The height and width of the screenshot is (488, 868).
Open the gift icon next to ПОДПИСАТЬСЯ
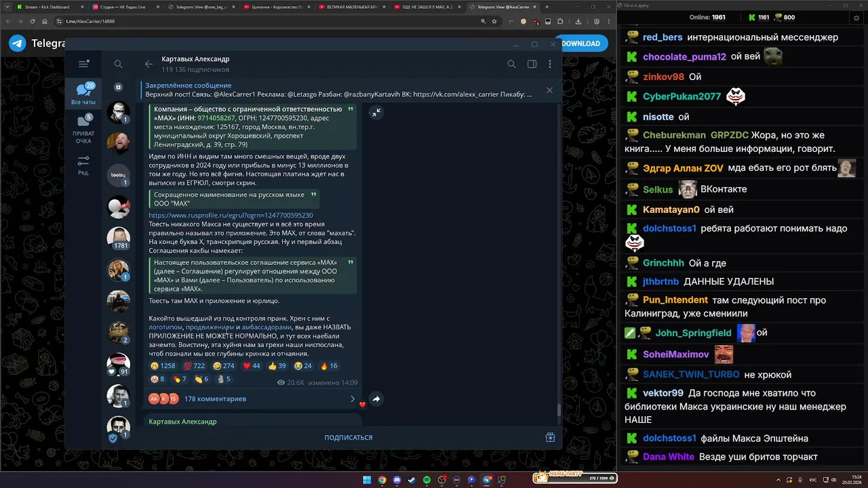click(x=550, y=437)
